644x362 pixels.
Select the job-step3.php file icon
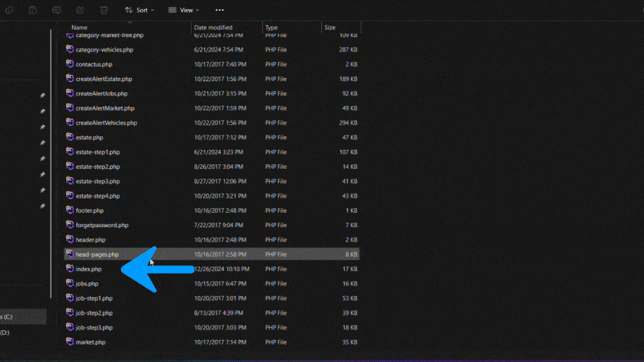click(x=70, y=327)
